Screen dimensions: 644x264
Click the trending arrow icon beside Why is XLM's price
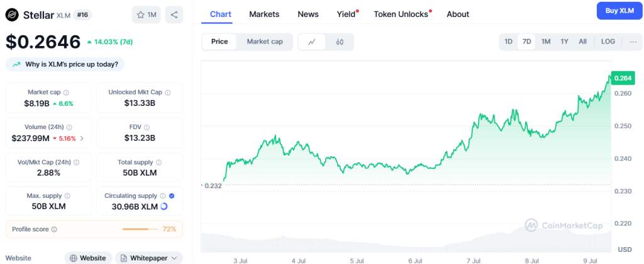17,64
